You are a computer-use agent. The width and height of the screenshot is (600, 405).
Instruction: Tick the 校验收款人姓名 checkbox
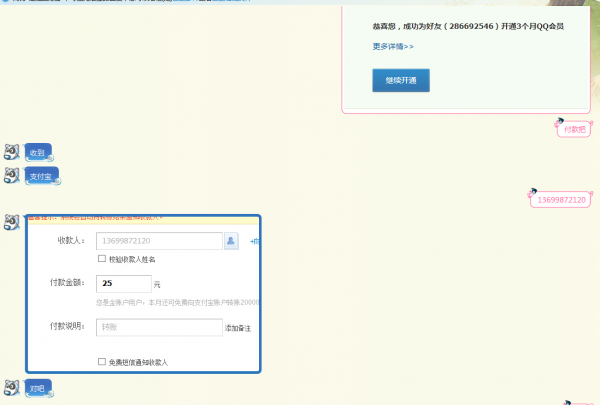[102, 258]
